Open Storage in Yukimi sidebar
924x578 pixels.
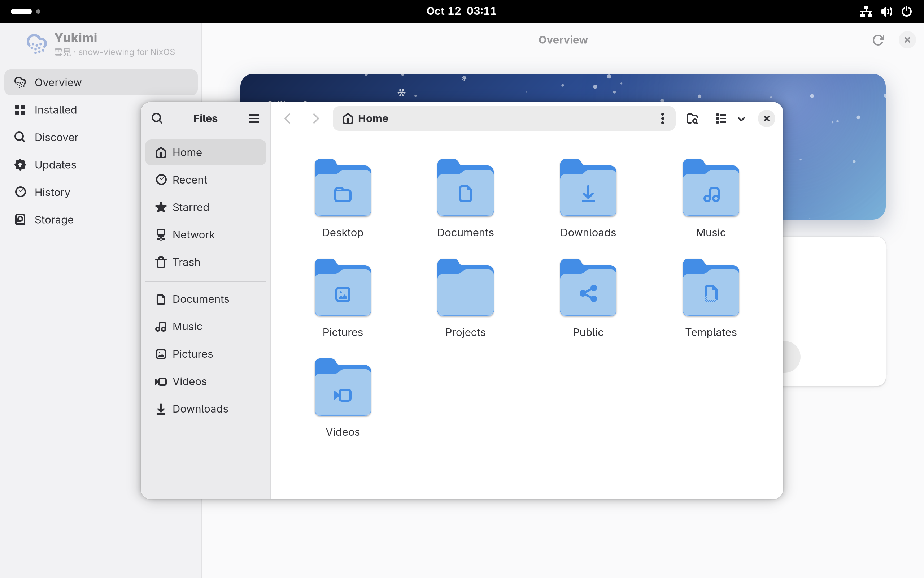(x=72, y=220)
